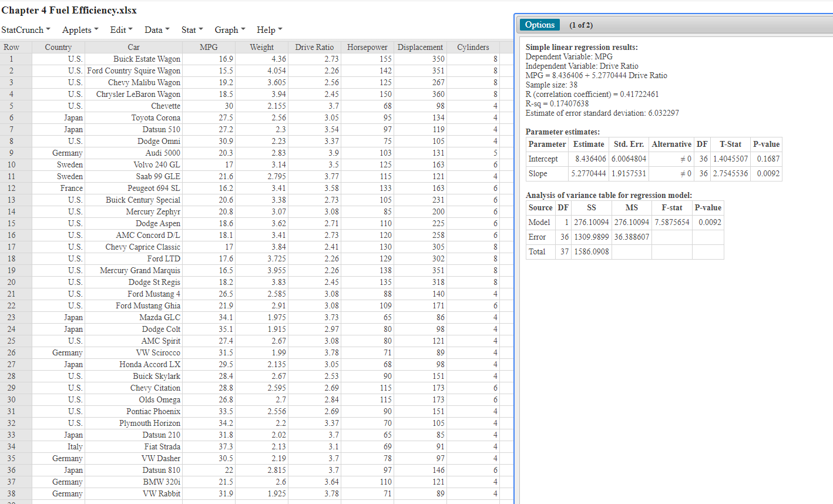Image resolution: width=833 pixels, height=504 pixels.
Task: Click row number 10 beside Volvo 240 GL
Action: click(12, 164)
